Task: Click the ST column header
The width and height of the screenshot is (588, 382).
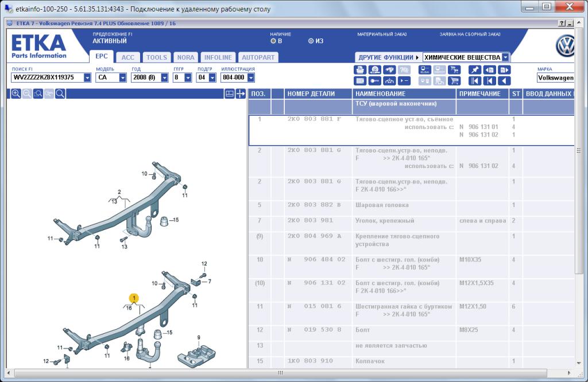Action: pyautogui.click(x=516, y=93)
